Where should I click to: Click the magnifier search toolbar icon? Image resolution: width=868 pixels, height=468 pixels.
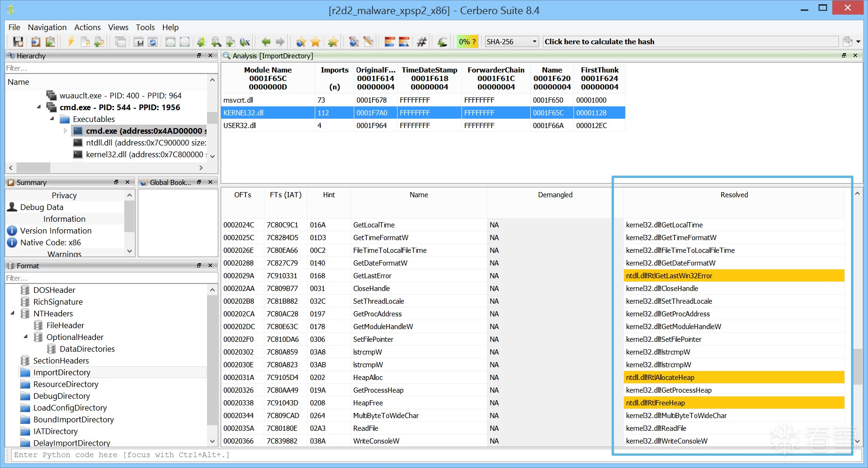216,42
